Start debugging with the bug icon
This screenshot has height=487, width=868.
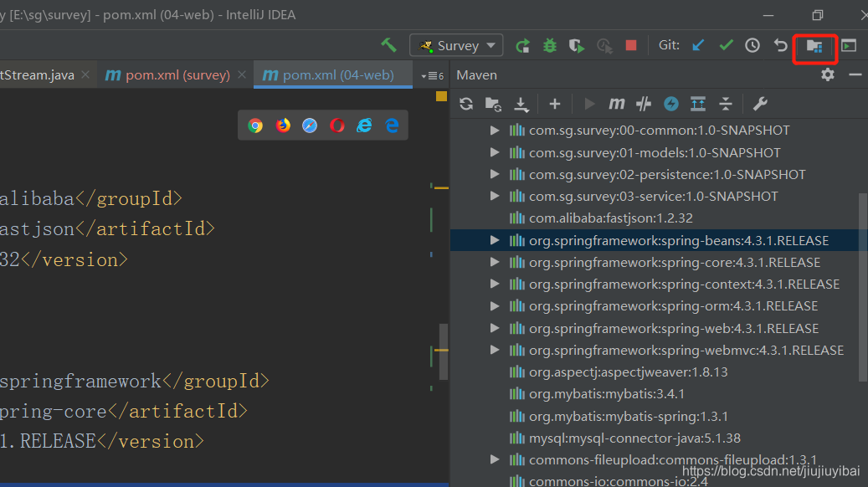tap(548, 44)
